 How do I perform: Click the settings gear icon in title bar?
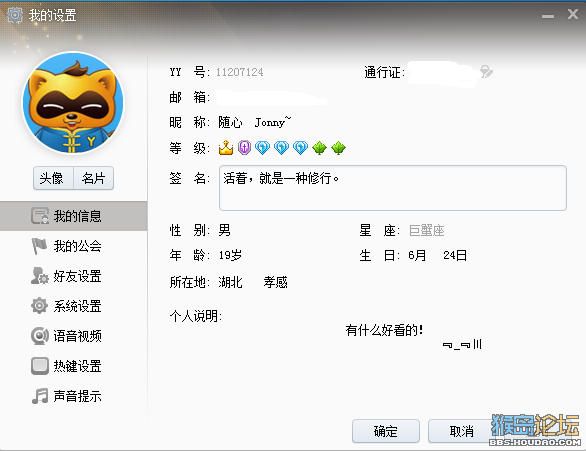click(15, 15)
